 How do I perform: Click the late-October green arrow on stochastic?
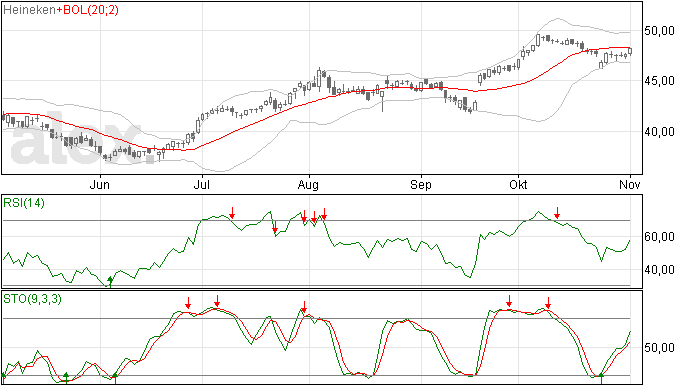pyautogui.click(x=602, y=378)
